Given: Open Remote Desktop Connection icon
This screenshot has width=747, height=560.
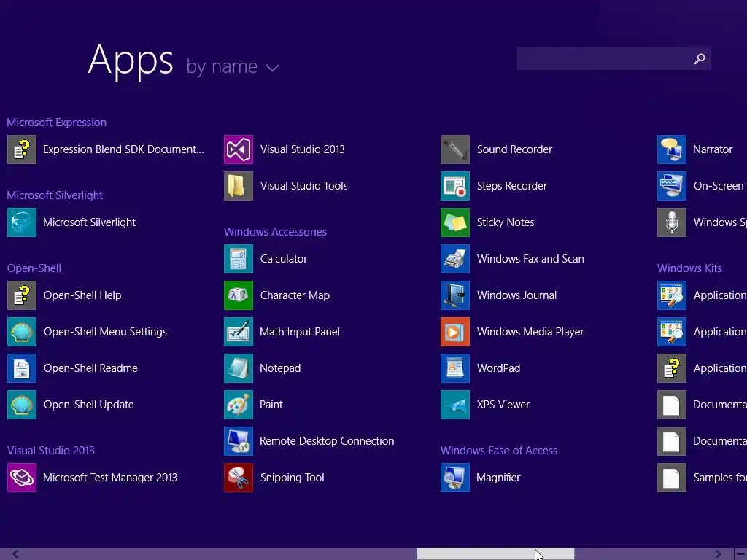Looking at the screenshot, I should pyautogui.click(x=239, y=441).
